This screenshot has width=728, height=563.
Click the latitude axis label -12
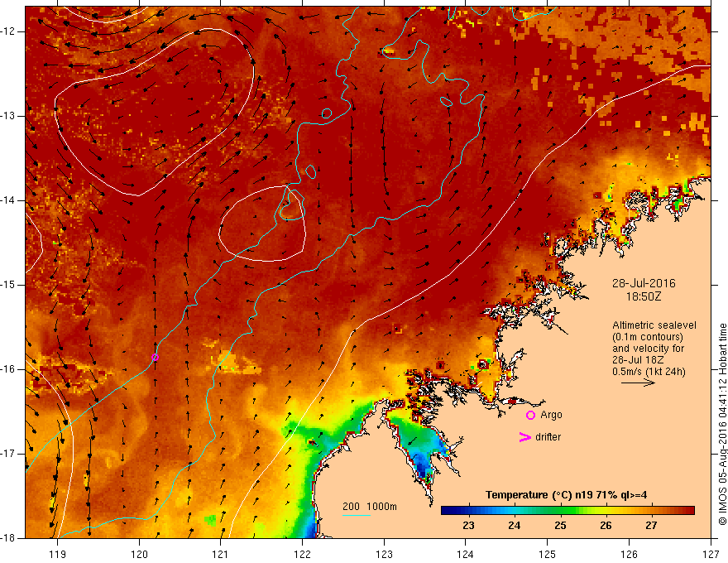point(9,31)
